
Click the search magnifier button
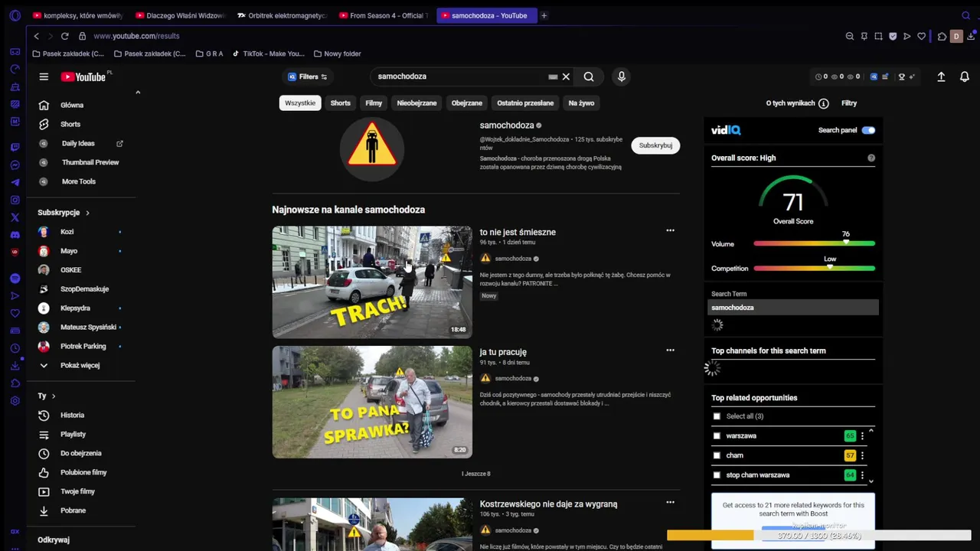click(589, 77)
